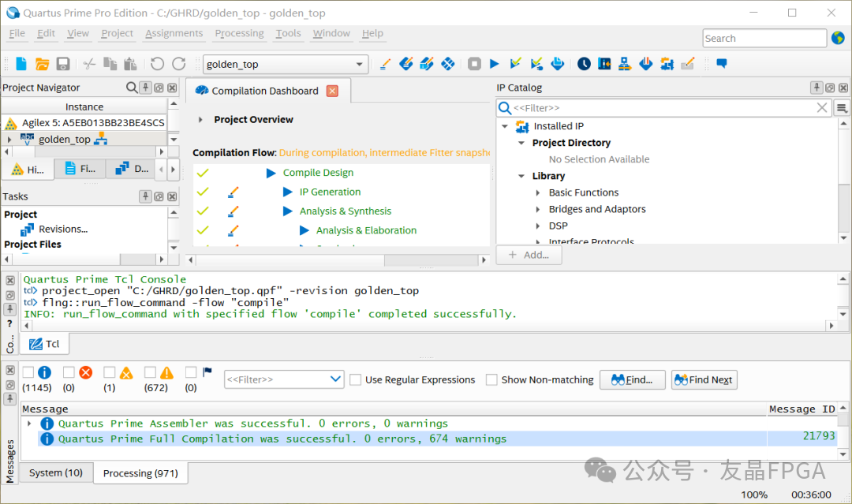Open the Assignments menu
The height and width of the screenshot is (504, 852).
[174, 33]
